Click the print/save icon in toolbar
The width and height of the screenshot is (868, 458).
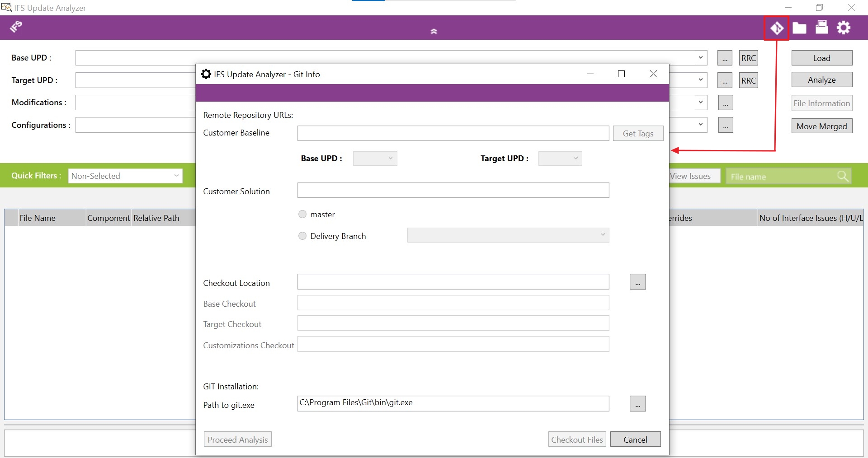click(821, 28)
